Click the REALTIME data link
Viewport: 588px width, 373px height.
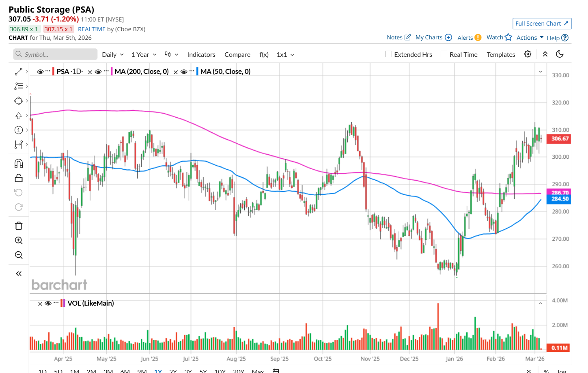(92, 29)
